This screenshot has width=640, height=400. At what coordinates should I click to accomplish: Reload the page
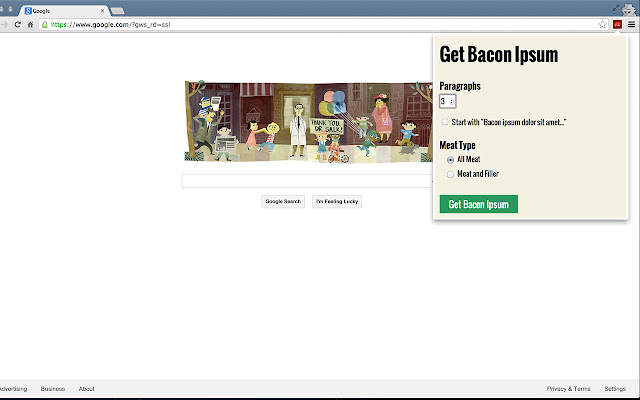pos(18,24)
